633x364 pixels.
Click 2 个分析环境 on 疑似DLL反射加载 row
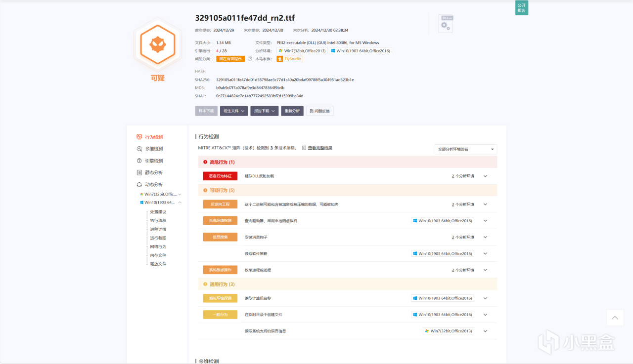[463, 176]
